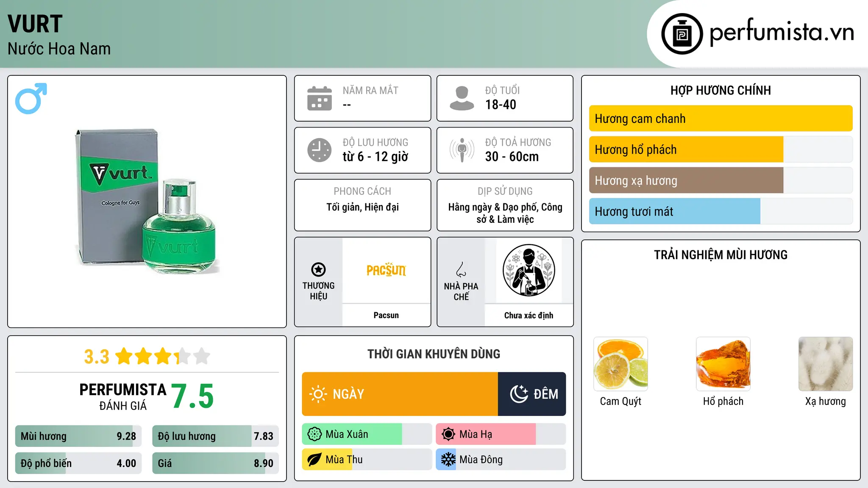Click the perfumista.vn site name
Screen dimensions: 868x488
pos(782,32)
